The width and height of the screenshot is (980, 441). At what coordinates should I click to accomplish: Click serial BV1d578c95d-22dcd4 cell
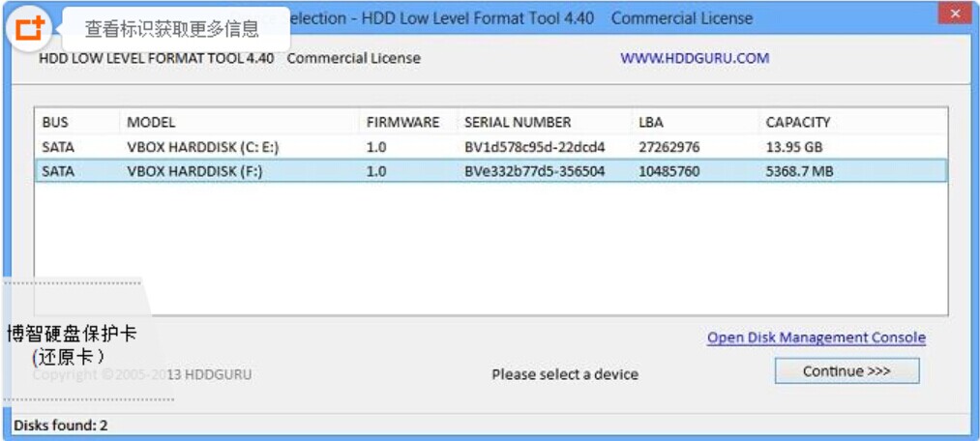pos(534,148)
